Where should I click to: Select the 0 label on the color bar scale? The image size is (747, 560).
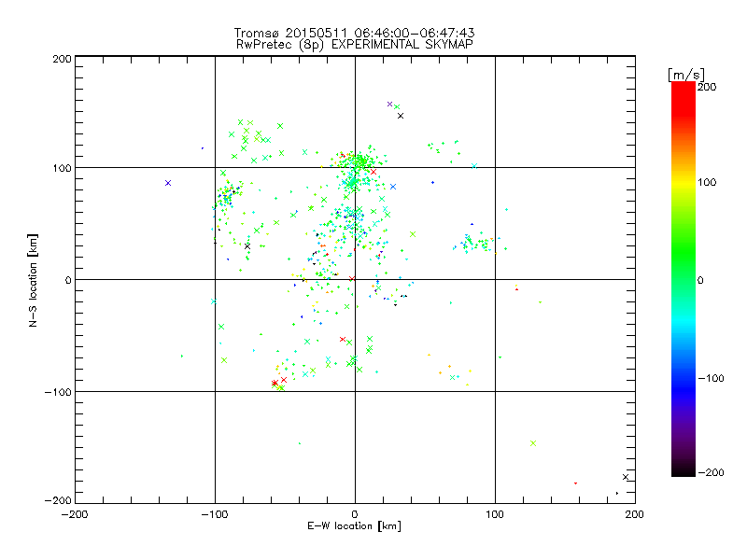700,280
